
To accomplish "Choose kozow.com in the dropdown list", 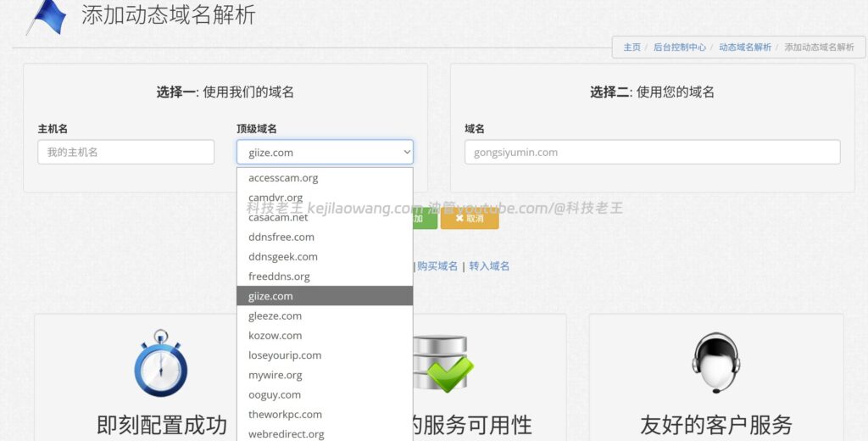I will [325, 336].
